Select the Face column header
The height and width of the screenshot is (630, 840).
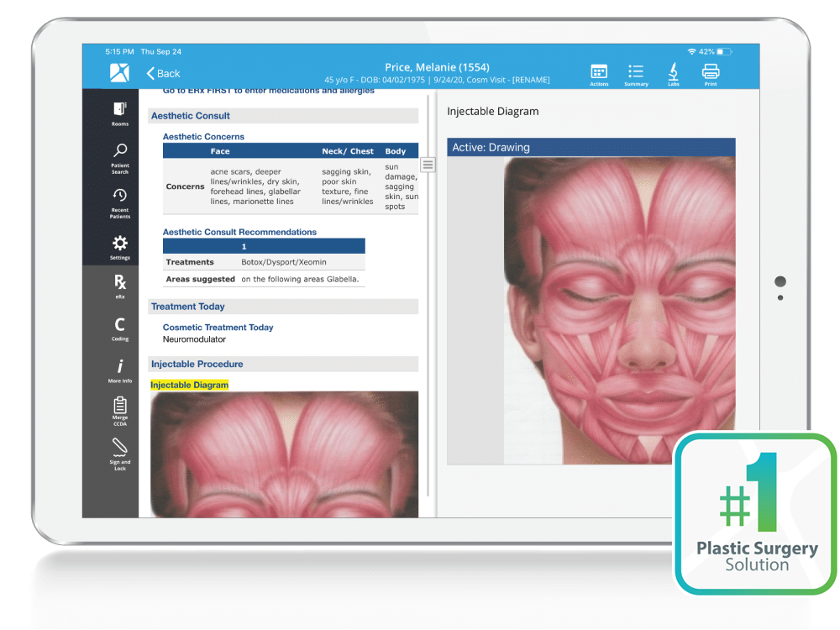click(220, 151)
